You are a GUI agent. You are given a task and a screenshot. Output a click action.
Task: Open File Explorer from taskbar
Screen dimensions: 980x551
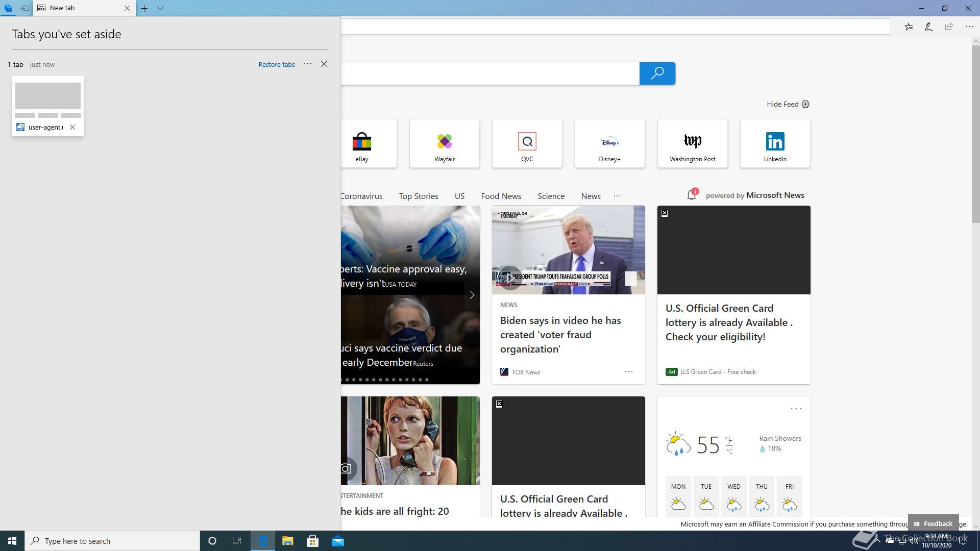(x=288, y=541)
